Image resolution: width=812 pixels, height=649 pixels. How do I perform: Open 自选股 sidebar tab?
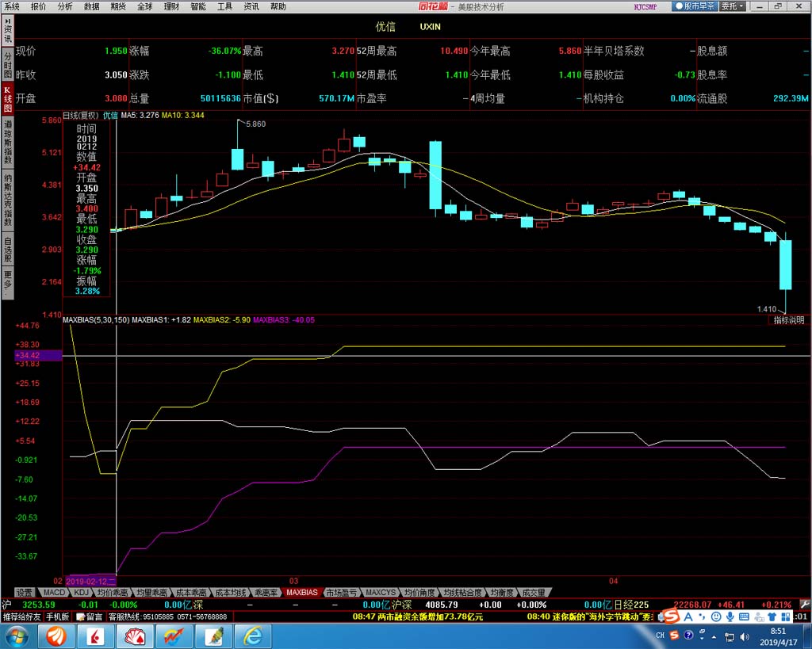[x=8, y=249]
